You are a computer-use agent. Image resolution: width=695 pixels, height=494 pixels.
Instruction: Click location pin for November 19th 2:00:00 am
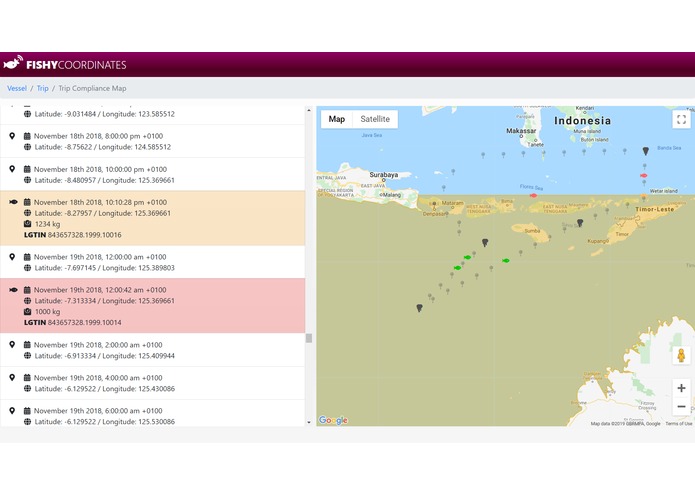[12, 344]
